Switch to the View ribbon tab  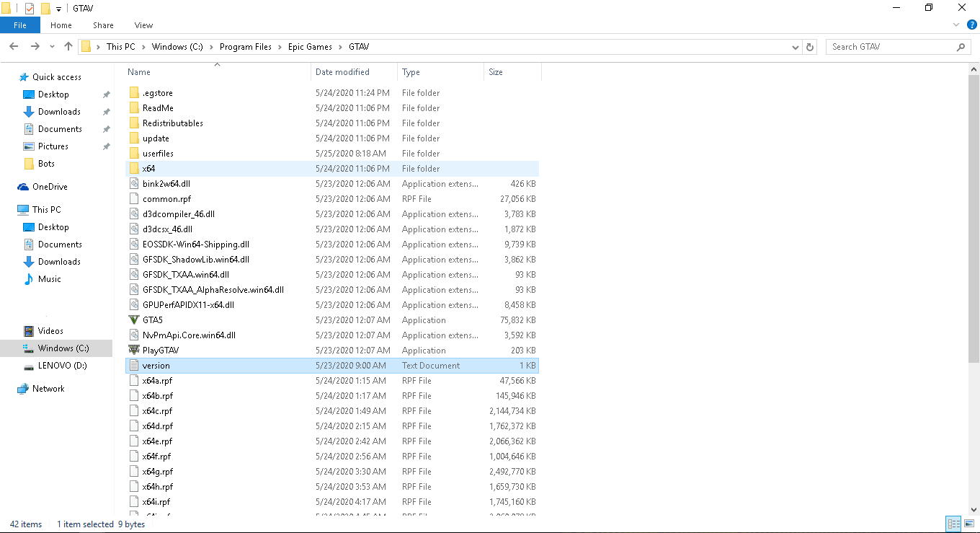coord(143,25)
